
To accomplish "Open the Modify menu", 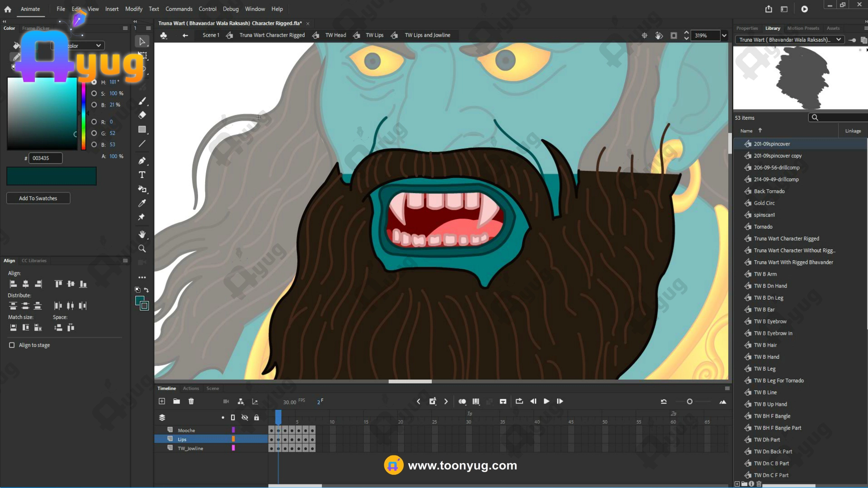I will 133,9.
